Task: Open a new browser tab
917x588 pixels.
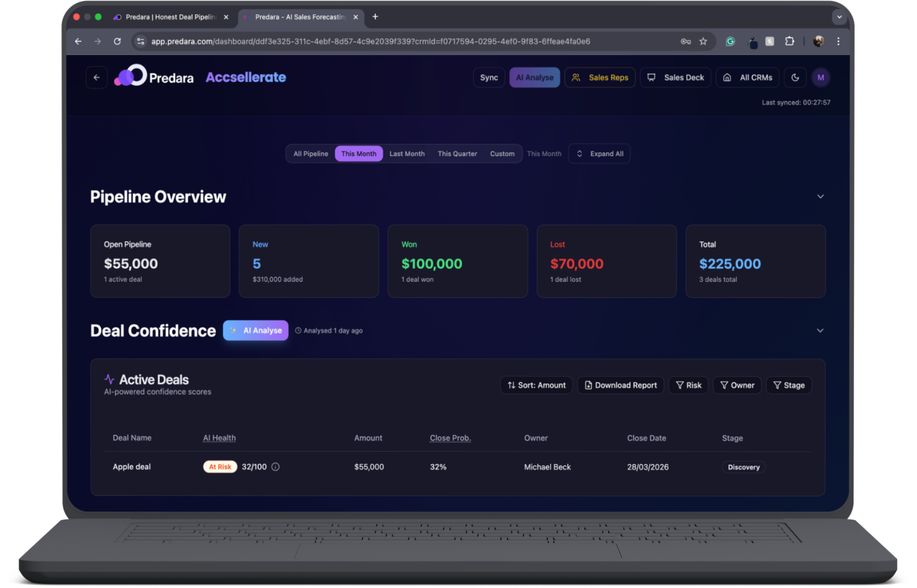Action: pos(375,17)
